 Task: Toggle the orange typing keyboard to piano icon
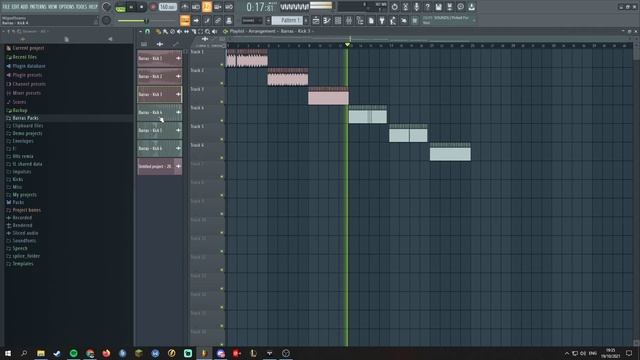click(184, 20)
